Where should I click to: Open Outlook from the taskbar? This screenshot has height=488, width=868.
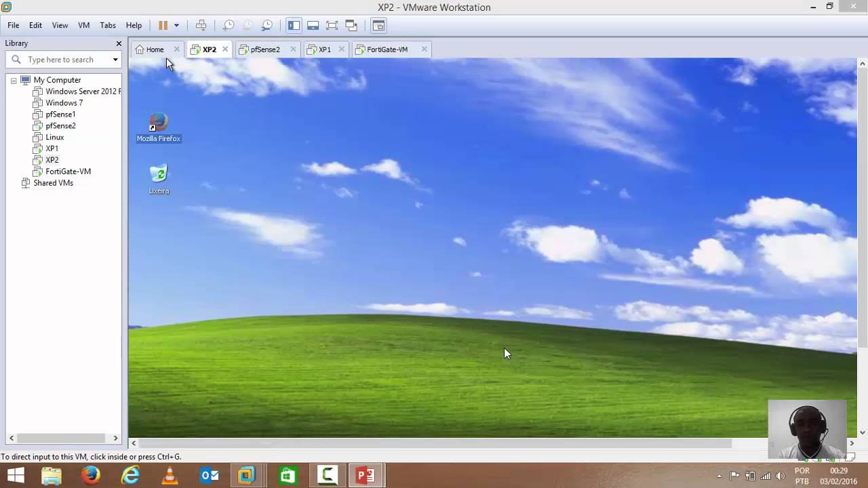(x=209, y=476)
